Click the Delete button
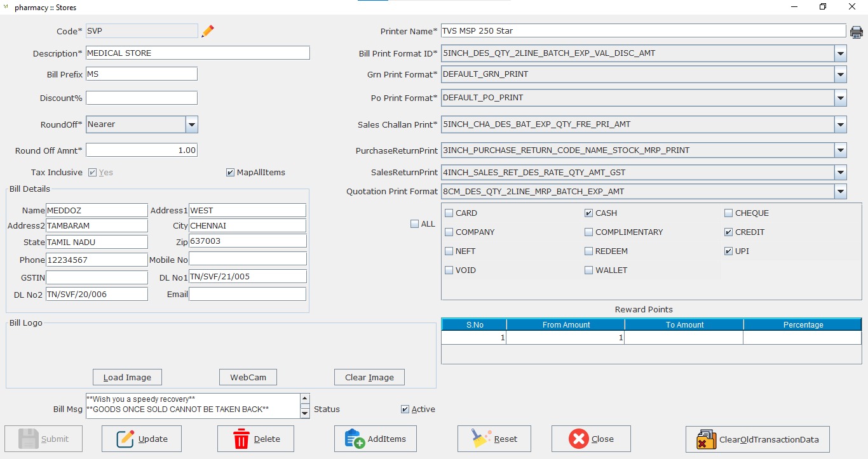Image resolution: width=868 pixels, height=459 pixels. point(255,439)
